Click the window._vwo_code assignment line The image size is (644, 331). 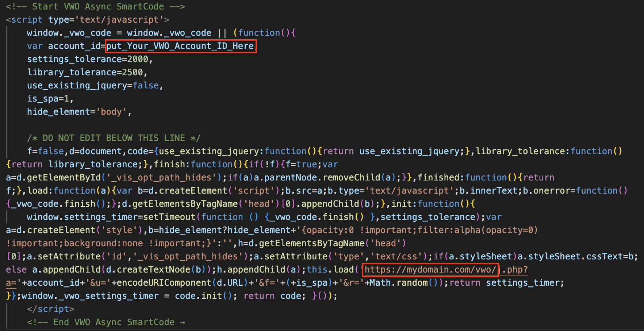click(161, 33)
